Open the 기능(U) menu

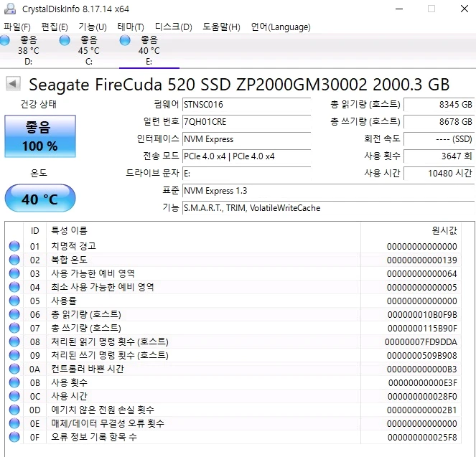(93, 27)
